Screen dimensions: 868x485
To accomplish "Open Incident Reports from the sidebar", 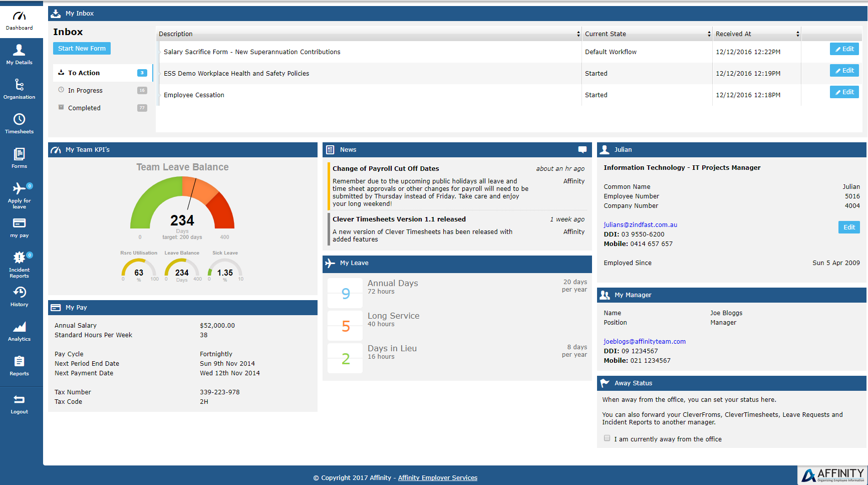I will click(19, 262).
